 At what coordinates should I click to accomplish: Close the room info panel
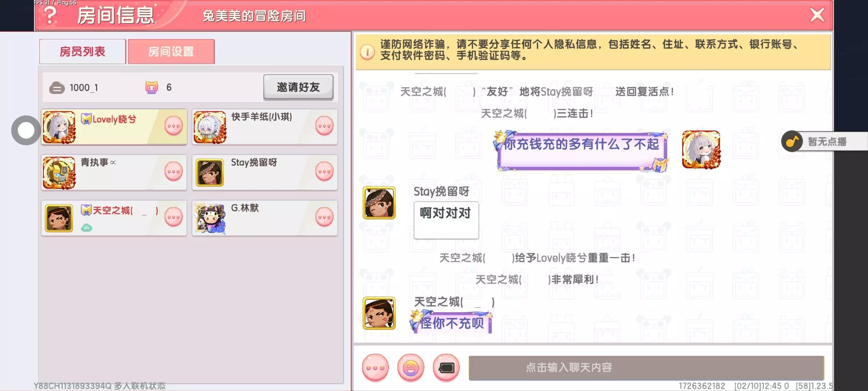(x=817, y=15)
